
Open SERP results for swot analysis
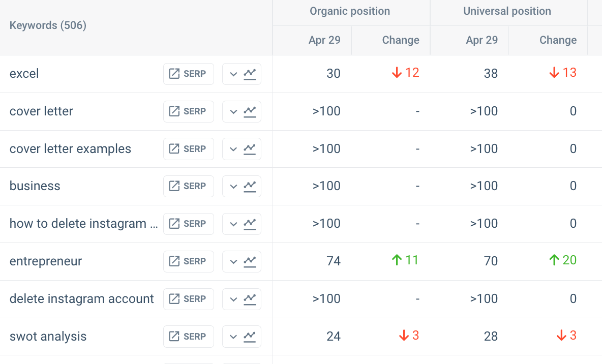click(x=188, y=337)
